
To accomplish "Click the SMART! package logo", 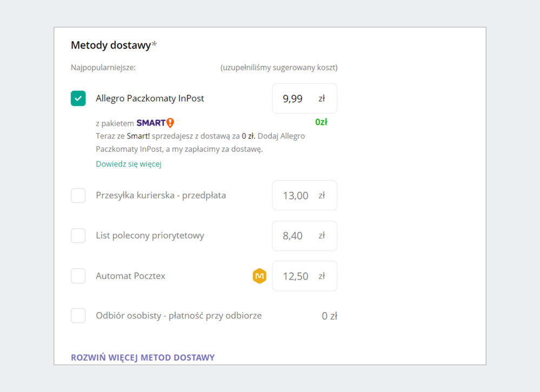I will tap(155, 123).
